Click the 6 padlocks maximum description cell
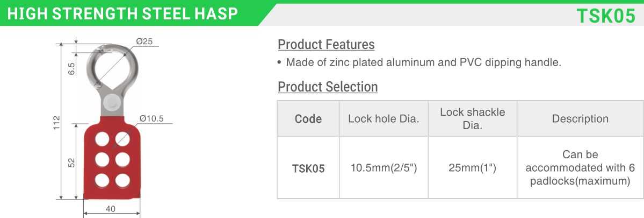Screen dimensions: 644x218 (x=580, y=168)
